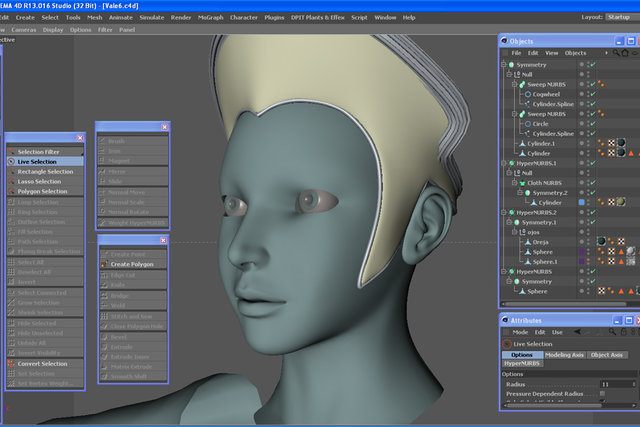
Task: Click the search magnifier in Objects panel
Action: click(616, 53)
